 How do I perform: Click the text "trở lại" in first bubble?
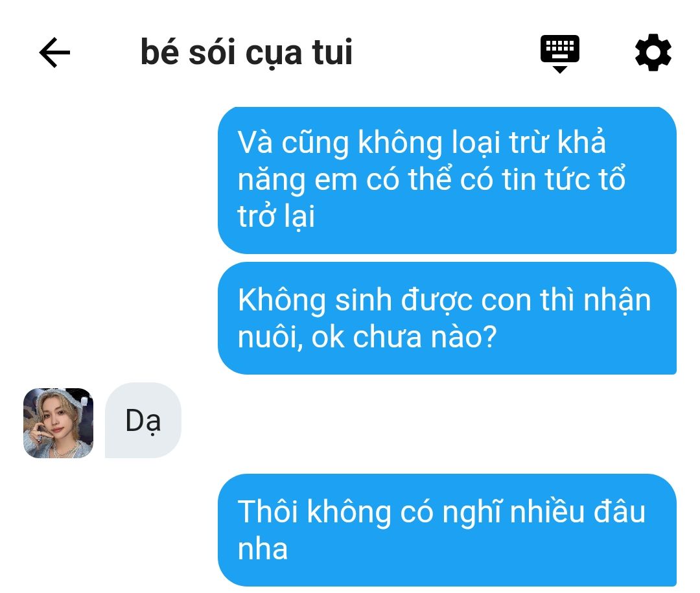(276, 216)
